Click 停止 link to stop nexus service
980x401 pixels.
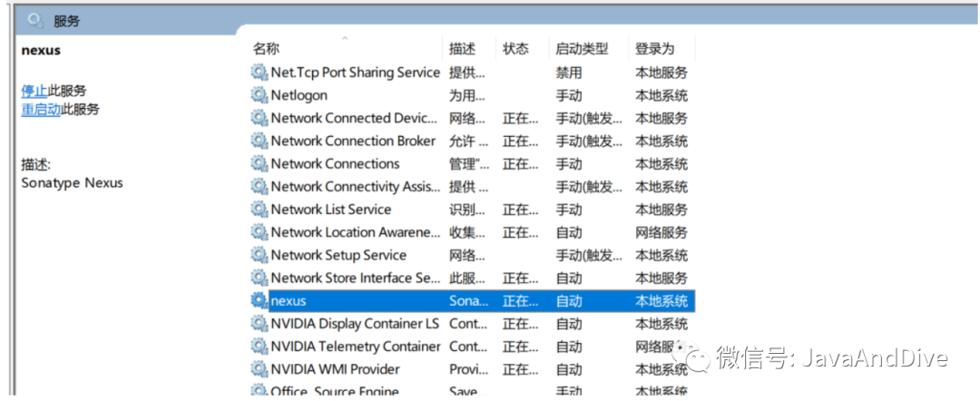pos(34,91)
